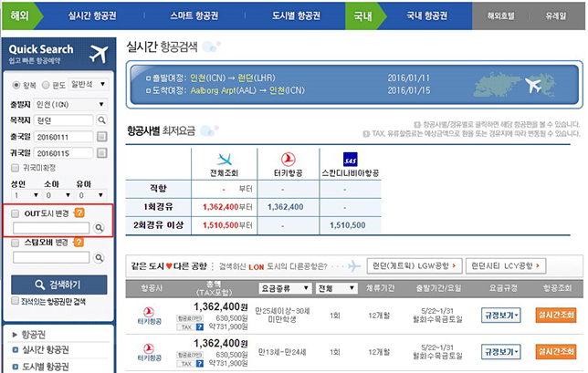Click the OUT도시 변경 search magnifier icon
The width and height of the screenshot is (588, 373).
(x=99, y=228)
